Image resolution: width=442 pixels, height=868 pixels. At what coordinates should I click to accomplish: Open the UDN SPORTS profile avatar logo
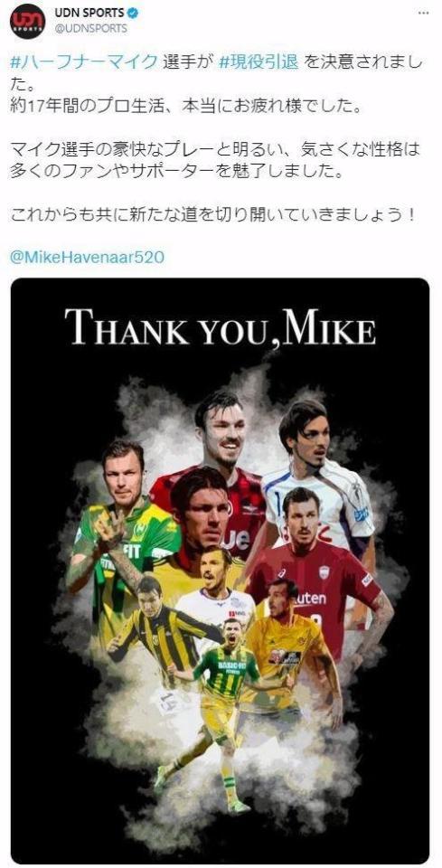(x=27, y=21)
